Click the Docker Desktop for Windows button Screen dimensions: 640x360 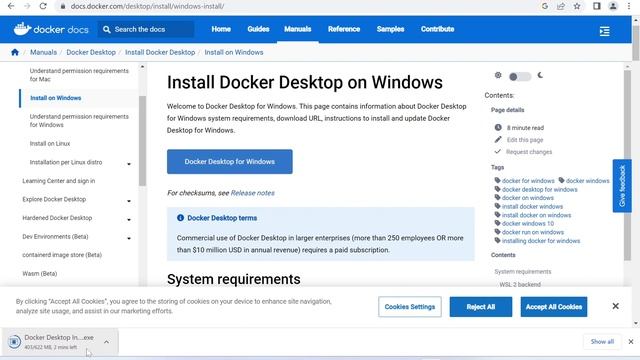pyautogui.click(x=229, y=162)
